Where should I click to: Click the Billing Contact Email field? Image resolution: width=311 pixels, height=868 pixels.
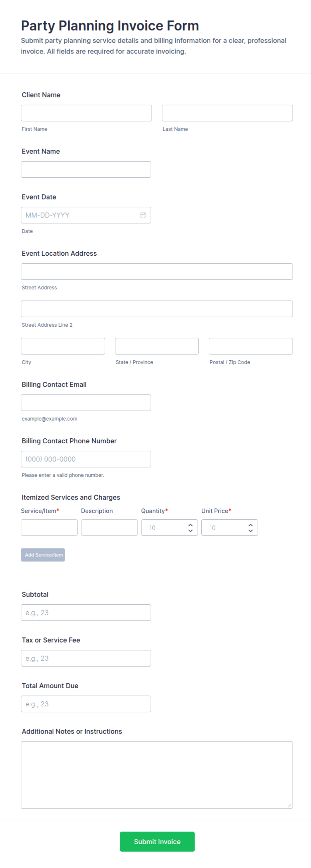86,403
